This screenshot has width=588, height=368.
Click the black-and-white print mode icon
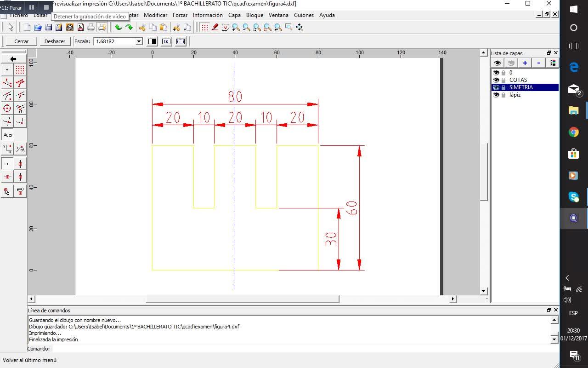tap(152, 41)
